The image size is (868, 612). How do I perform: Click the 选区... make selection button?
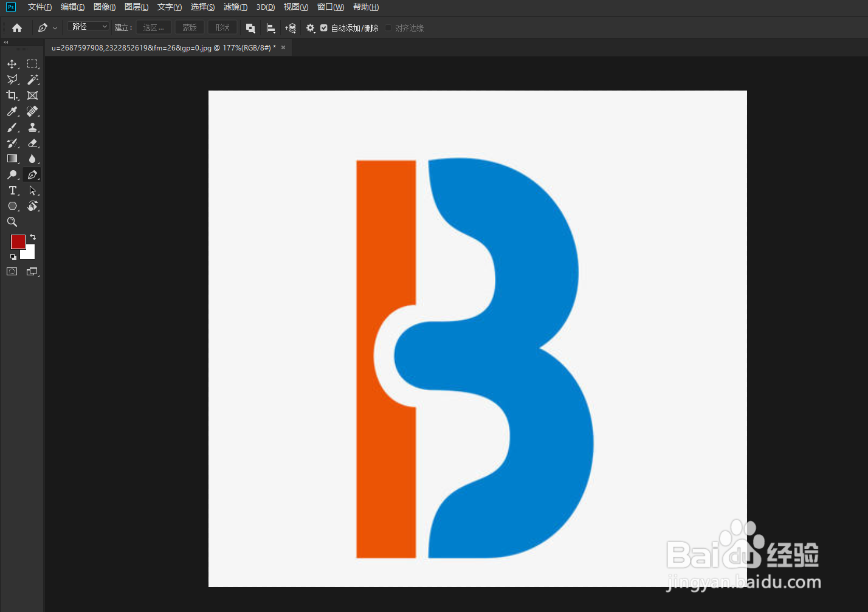coord(153,28)
